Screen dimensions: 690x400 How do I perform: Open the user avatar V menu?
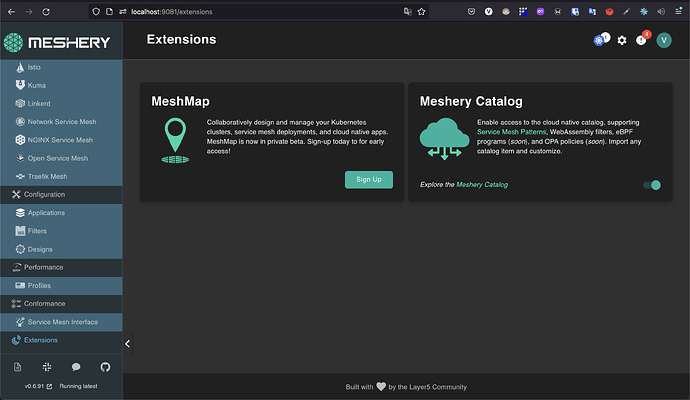tap(664, 40)
